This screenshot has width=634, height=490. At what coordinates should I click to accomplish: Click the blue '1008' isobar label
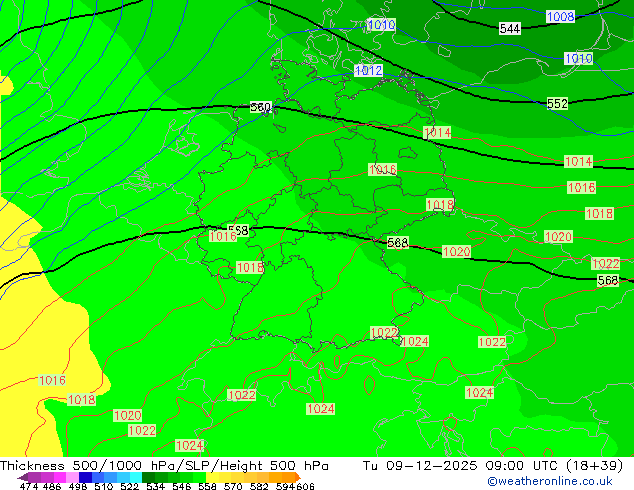pos(560,17)
